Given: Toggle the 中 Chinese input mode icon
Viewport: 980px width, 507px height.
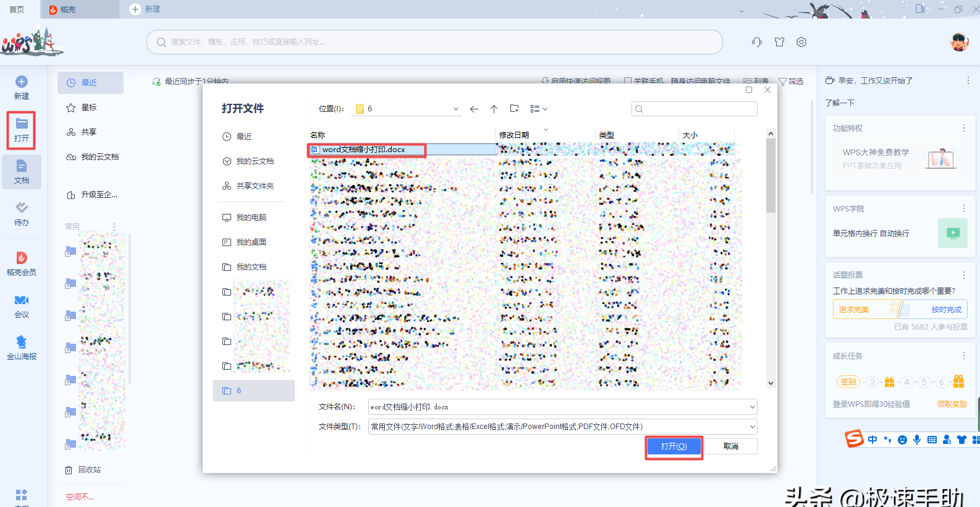Looking at the screenshot, I should [x=872, y=440].
